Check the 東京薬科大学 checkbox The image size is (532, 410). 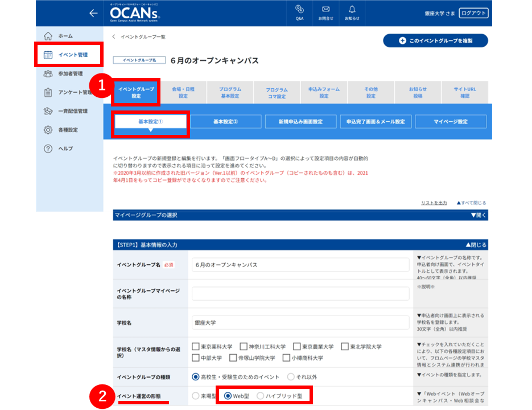(x=195, y=346)
